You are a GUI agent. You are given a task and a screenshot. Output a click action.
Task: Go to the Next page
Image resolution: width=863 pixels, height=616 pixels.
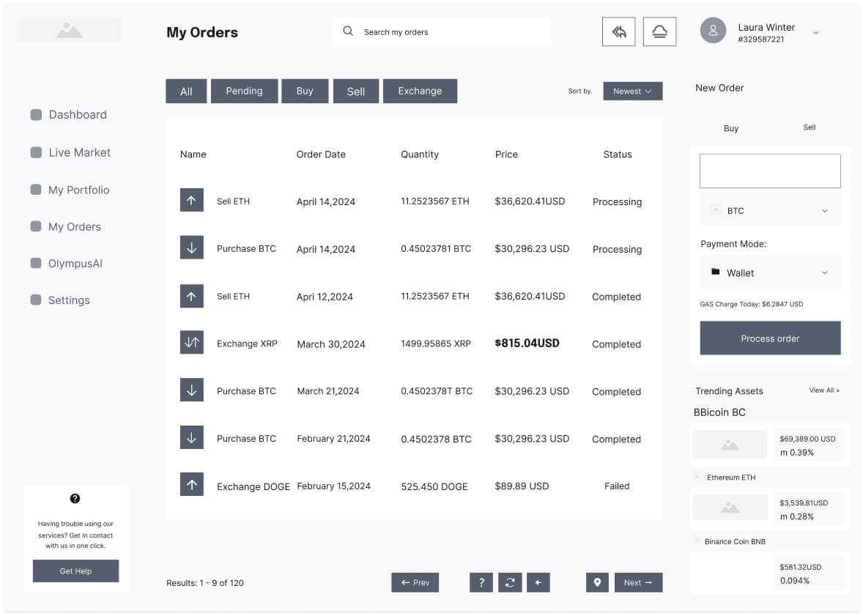(638, 582)
